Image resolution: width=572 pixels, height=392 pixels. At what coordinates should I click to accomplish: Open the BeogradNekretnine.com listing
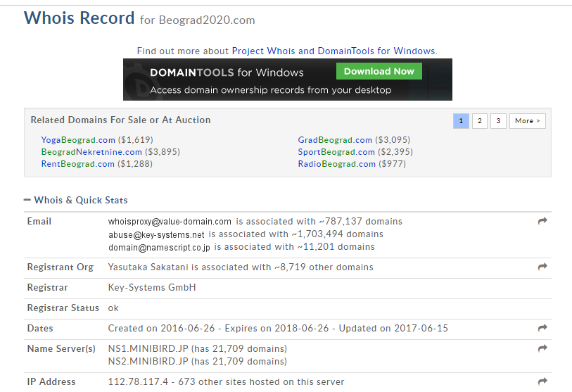91,152
